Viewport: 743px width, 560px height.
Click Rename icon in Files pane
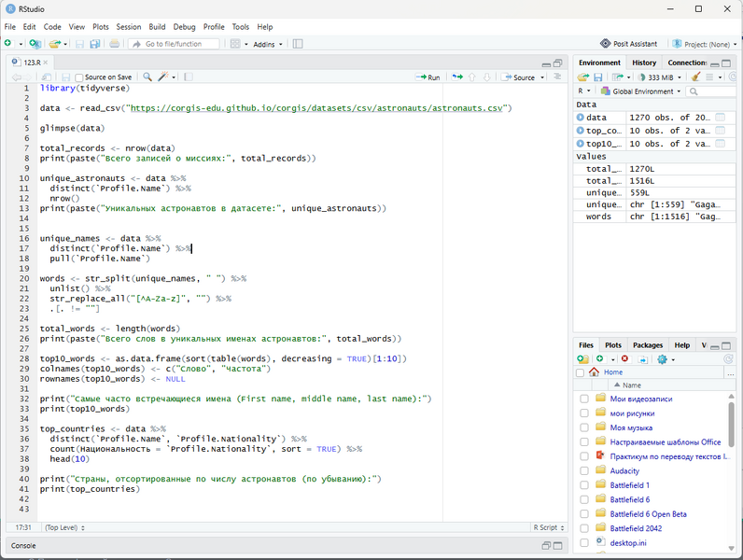[x=642, y=359]
